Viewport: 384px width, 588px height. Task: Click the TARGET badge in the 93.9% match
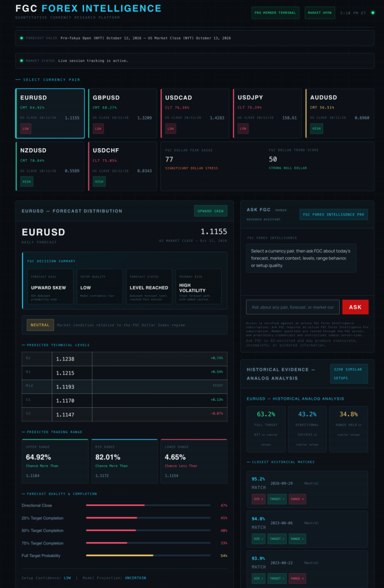point(277,578)
